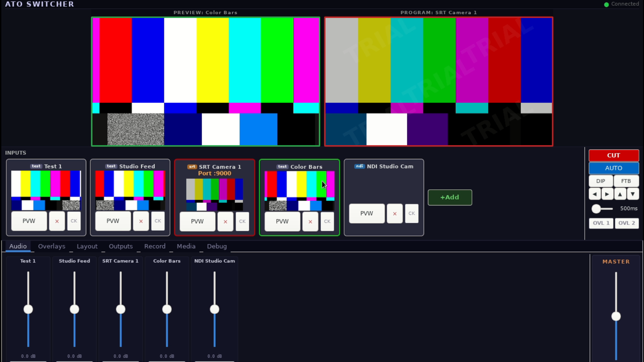Click the srt badge on SRT Camera 1
This screenshot has height=362, width=644.
pyautogui.click(x=192, y=167)
